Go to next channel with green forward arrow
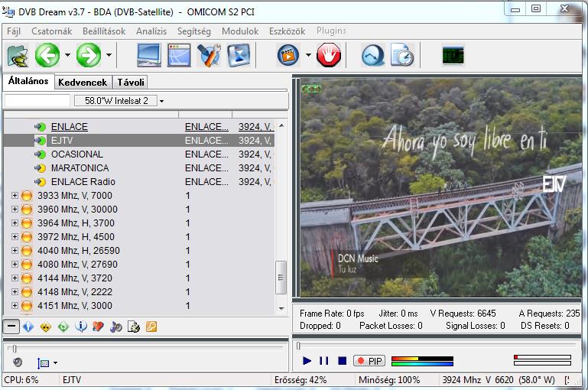 (89, 55)
